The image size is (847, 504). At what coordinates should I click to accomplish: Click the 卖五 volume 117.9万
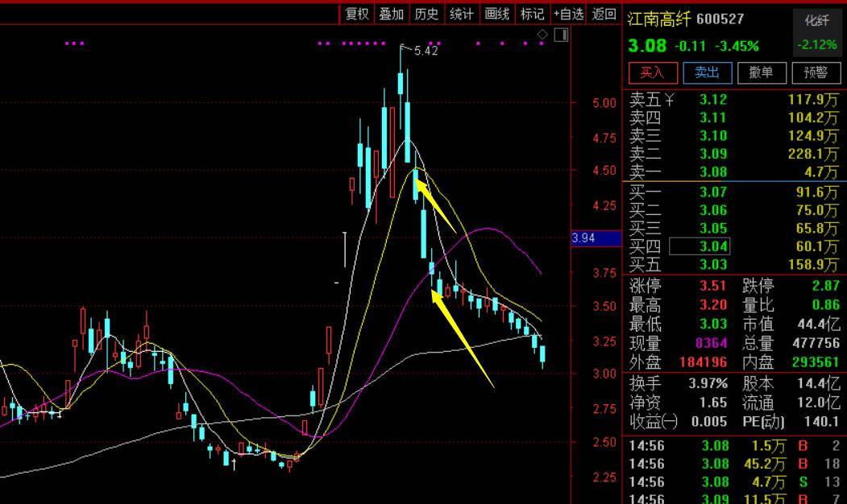[x=813, y=100]
